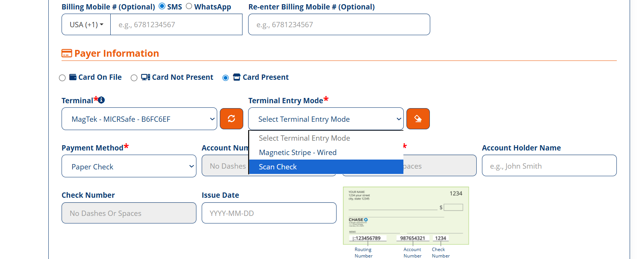Choose the Card Not Present radio option

(134, 78)
